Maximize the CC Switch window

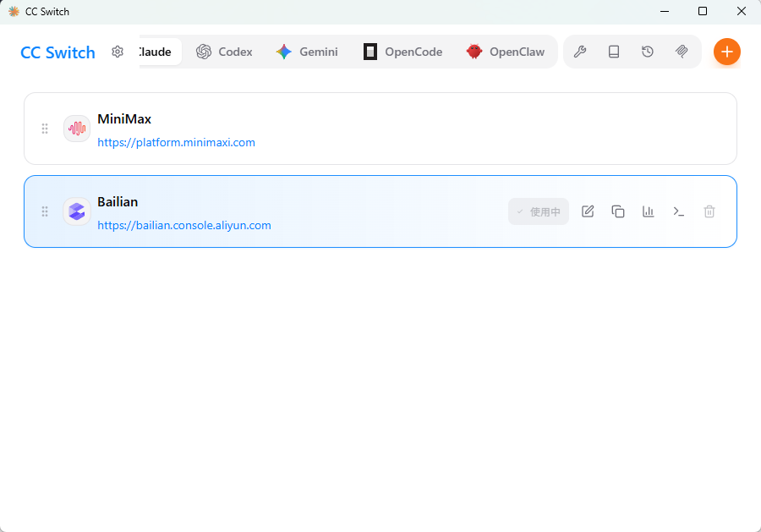point(703,11)
